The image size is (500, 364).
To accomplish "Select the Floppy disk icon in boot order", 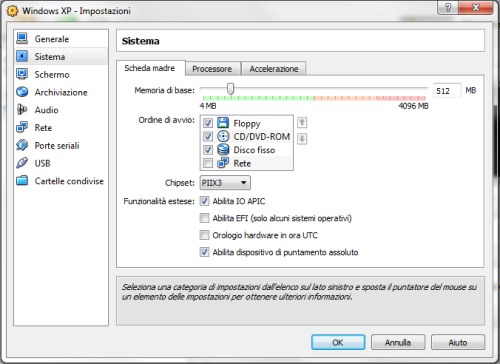I will click(x=223, y=123).
